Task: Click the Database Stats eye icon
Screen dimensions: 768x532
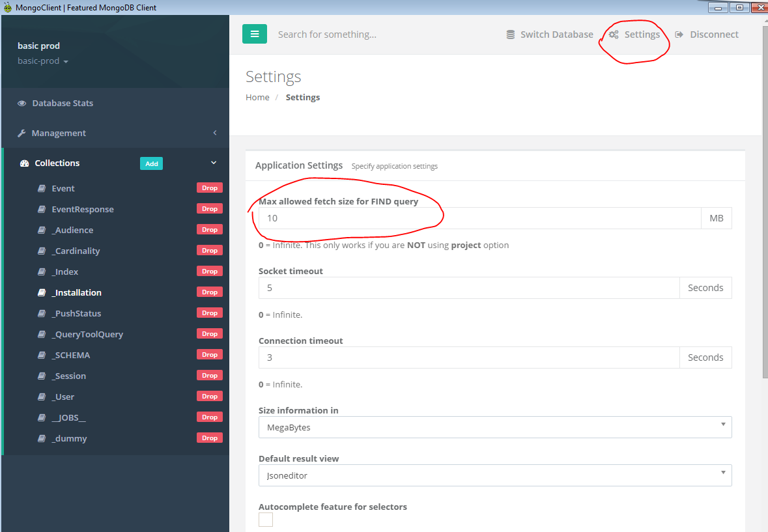Action: pyautogui.click(x=22, y=104)
